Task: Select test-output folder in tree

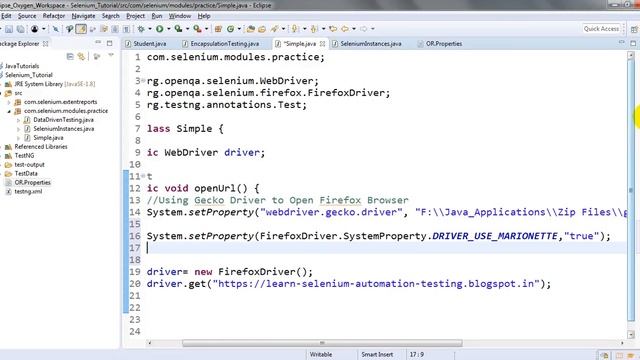Action: click(29, 165)
